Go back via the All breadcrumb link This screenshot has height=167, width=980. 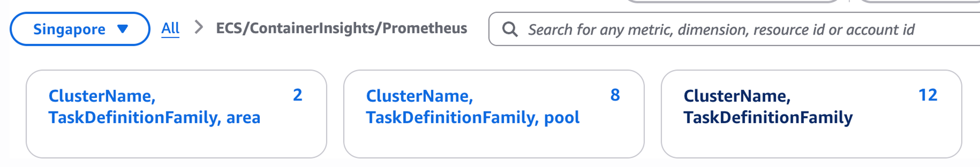pos(170,28)
